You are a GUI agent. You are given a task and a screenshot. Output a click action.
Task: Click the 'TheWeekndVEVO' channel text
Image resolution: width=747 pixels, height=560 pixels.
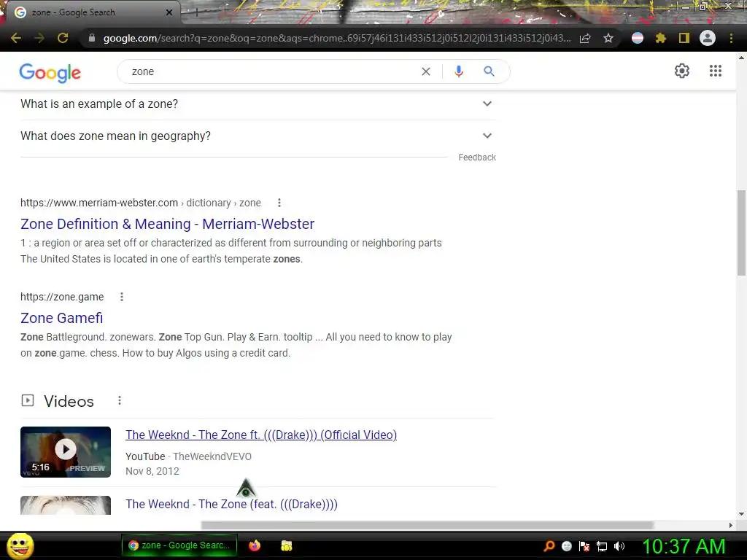212,456
